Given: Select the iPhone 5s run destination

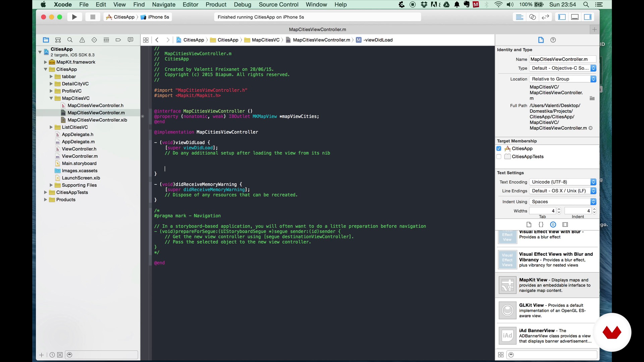Looking at the screenshot, I should pyautogui.click(x=155, y=17).
